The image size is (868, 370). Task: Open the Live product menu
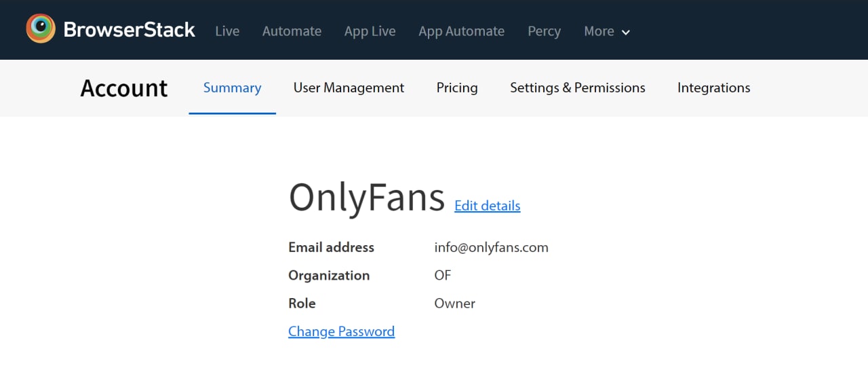[x=227, y=31]
